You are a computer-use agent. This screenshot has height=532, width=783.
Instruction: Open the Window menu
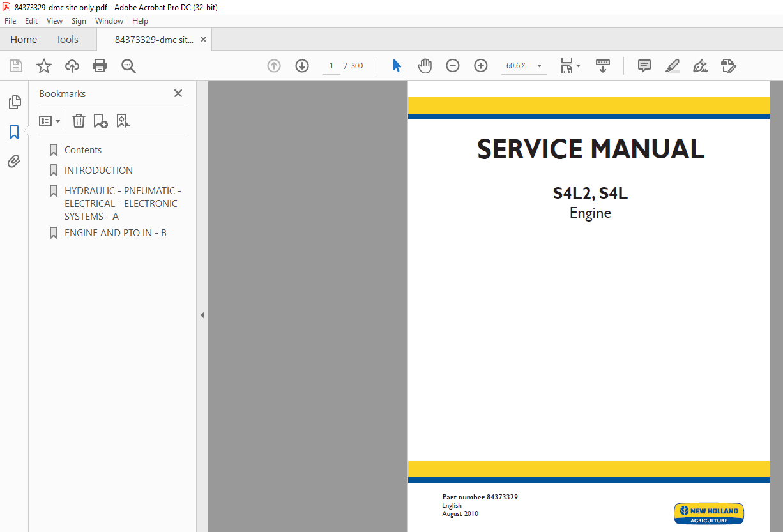coord(109,21)
